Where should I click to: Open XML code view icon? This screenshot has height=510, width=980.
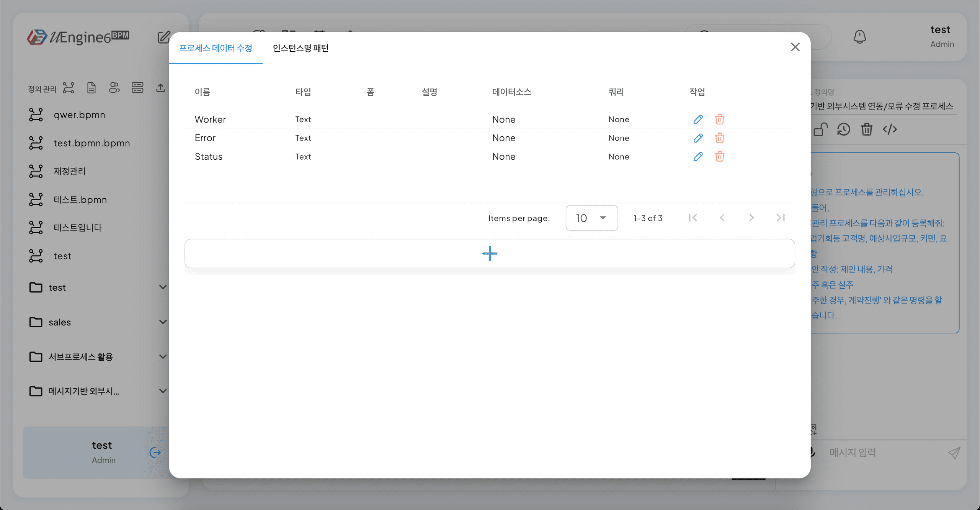click(890, 129)
